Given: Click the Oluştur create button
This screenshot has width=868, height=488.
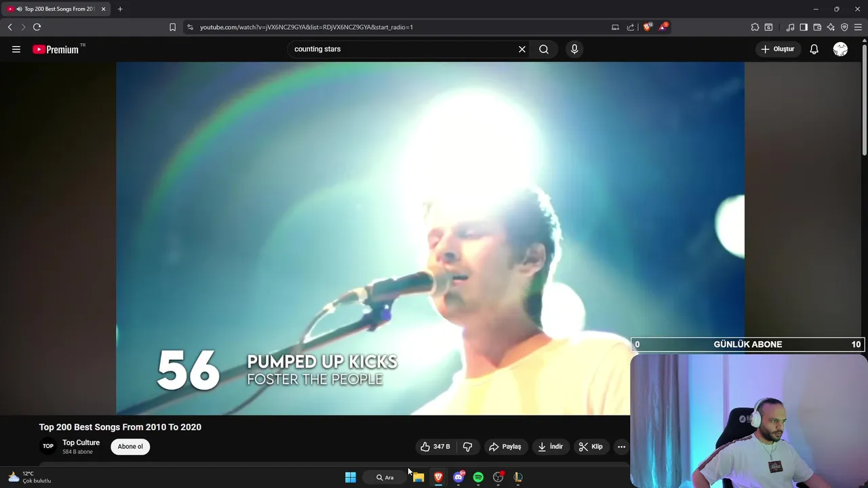Looking at the screenshot, I should pos(778,49).
